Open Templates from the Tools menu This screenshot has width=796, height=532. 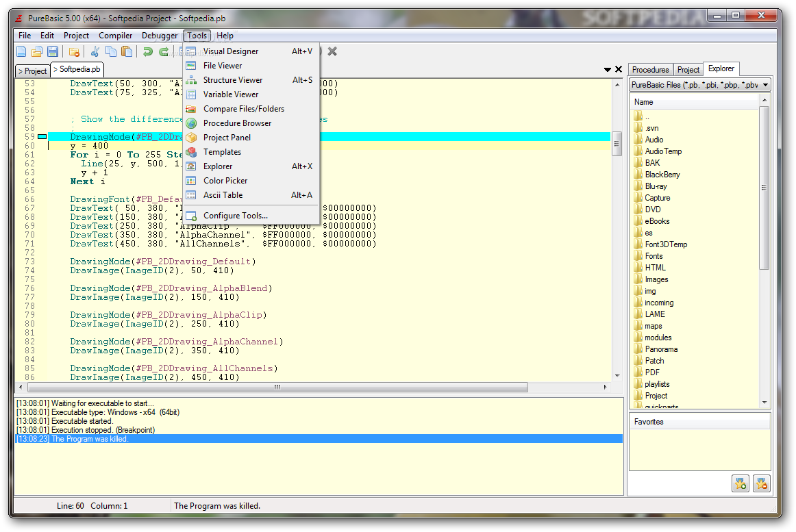(251, 152)
